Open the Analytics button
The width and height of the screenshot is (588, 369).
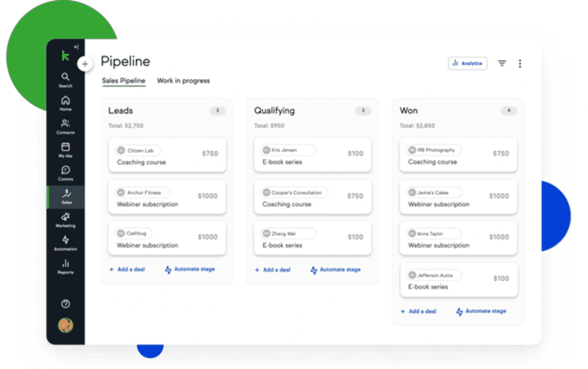point(467,63)
